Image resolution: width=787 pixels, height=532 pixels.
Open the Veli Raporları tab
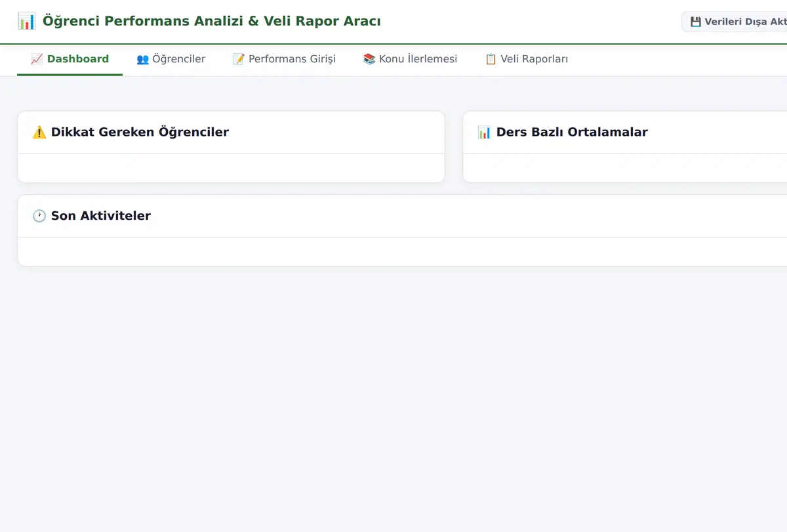[x=526, y=59]
